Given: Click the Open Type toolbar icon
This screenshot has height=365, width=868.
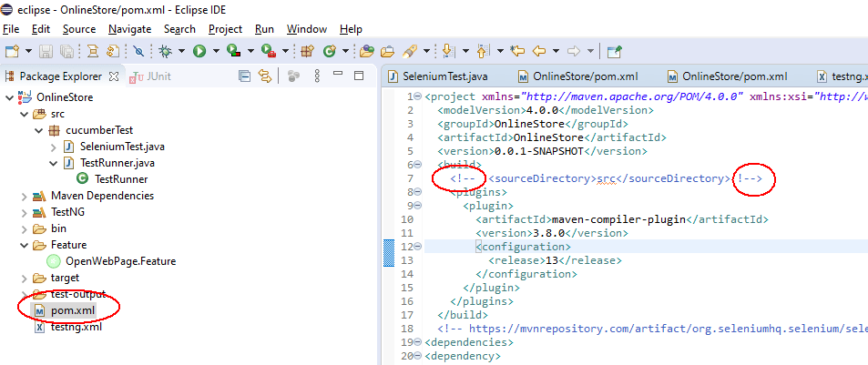Looking at the screenshot, I should pos(307,51).
